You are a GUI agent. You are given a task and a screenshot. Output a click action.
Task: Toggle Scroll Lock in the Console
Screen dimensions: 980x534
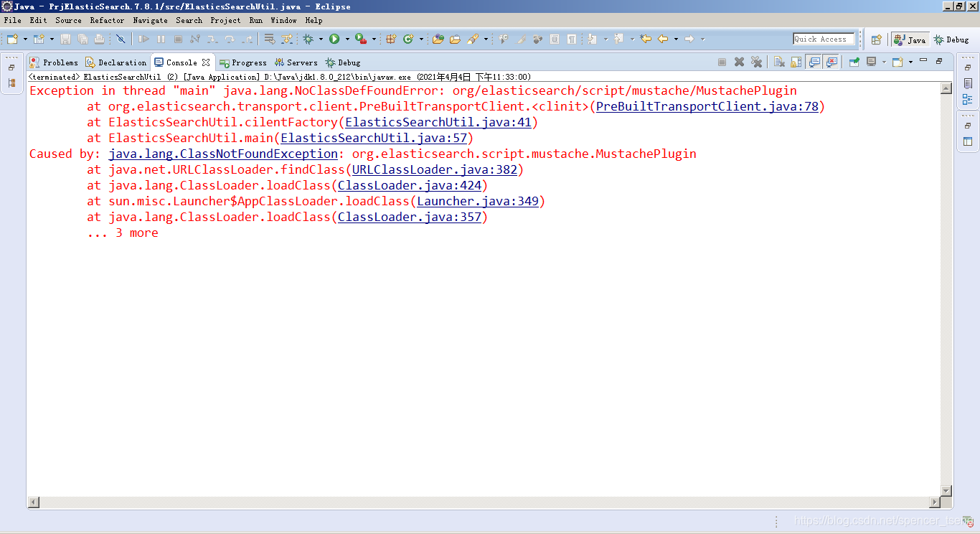796,62
